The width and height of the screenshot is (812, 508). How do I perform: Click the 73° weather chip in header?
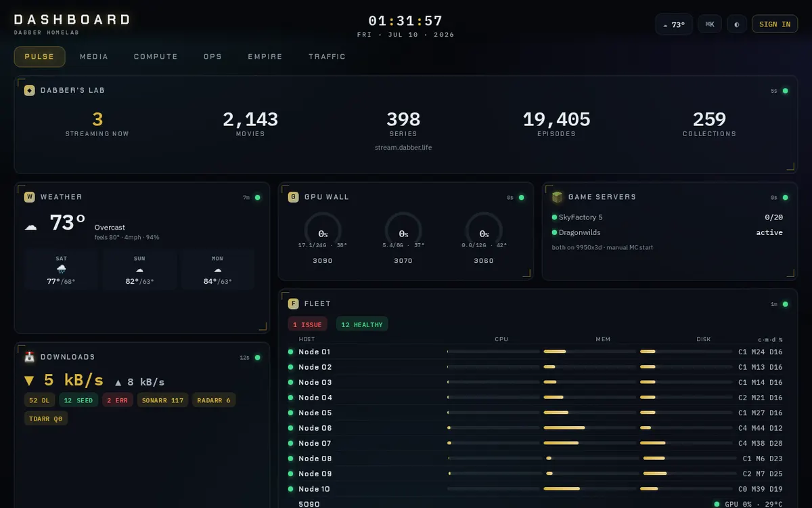click(x=674, y=24)
